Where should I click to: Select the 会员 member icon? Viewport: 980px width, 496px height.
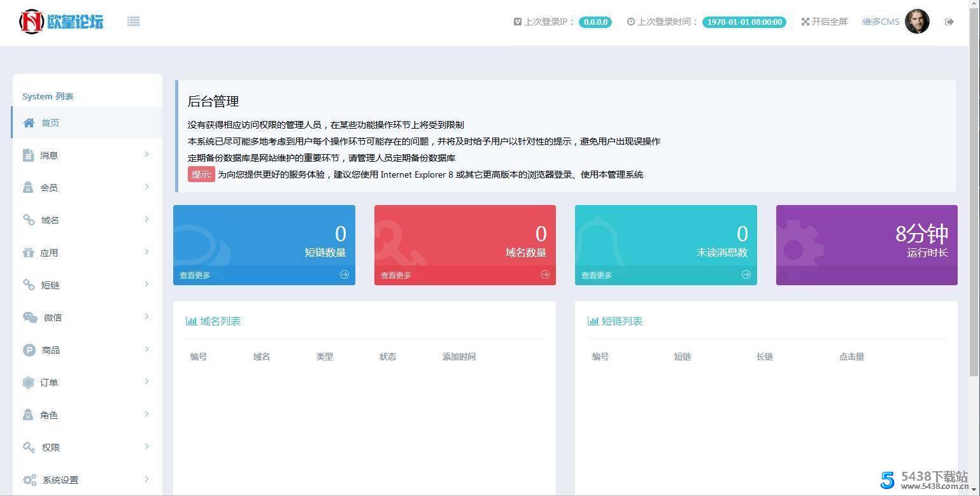29,187
